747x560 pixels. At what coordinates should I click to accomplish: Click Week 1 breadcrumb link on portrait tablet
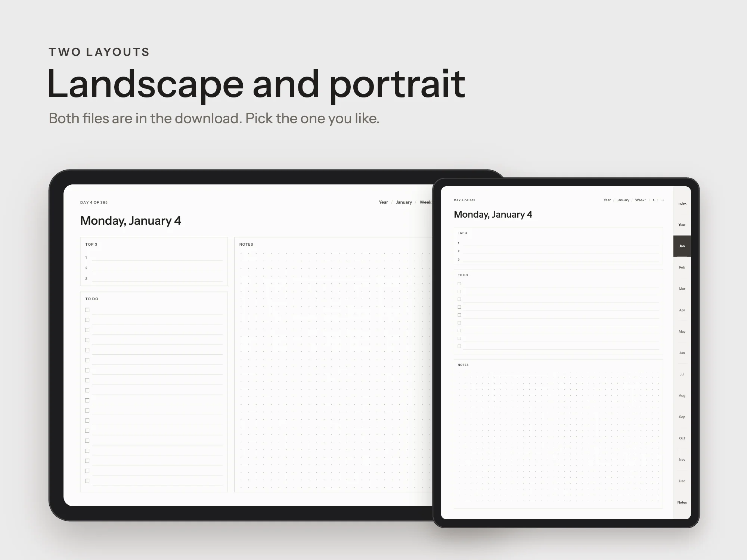coord(641,200)
